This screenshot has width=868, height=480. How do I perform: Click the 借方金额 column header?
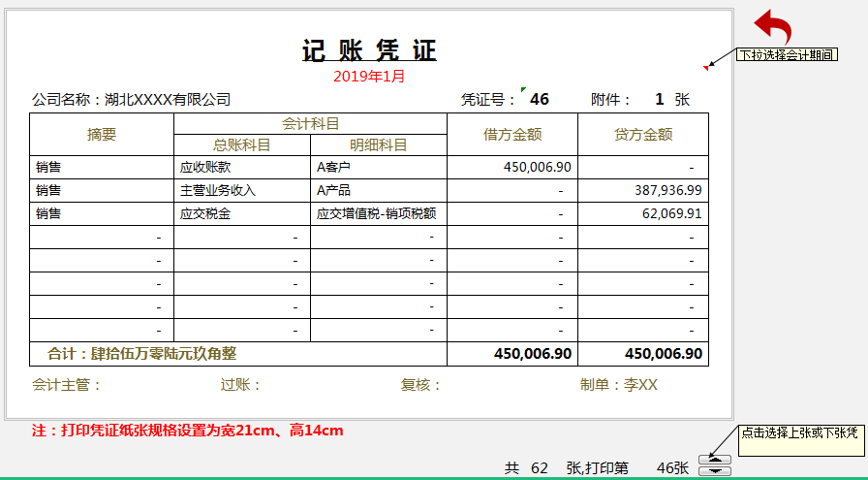[512, 134]
